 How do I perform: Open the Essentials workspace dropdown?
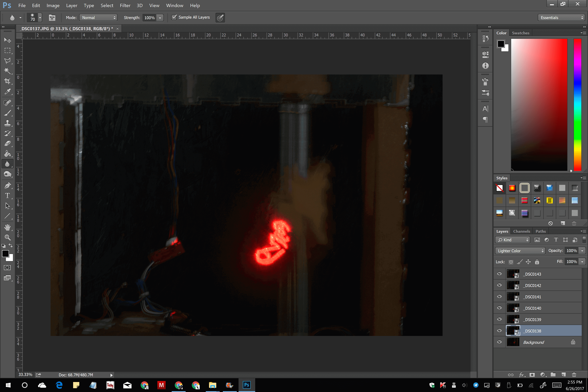[562, 17]
